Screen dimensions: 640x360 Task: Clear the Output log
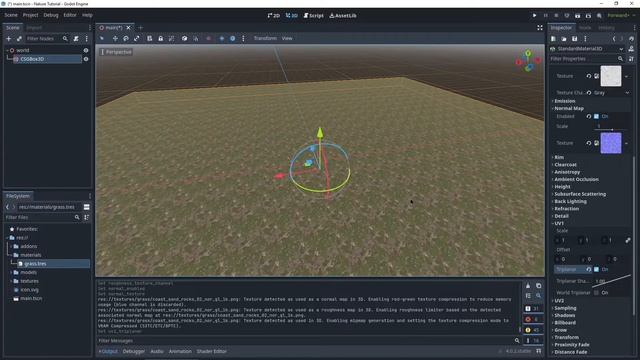coord(528,286)
